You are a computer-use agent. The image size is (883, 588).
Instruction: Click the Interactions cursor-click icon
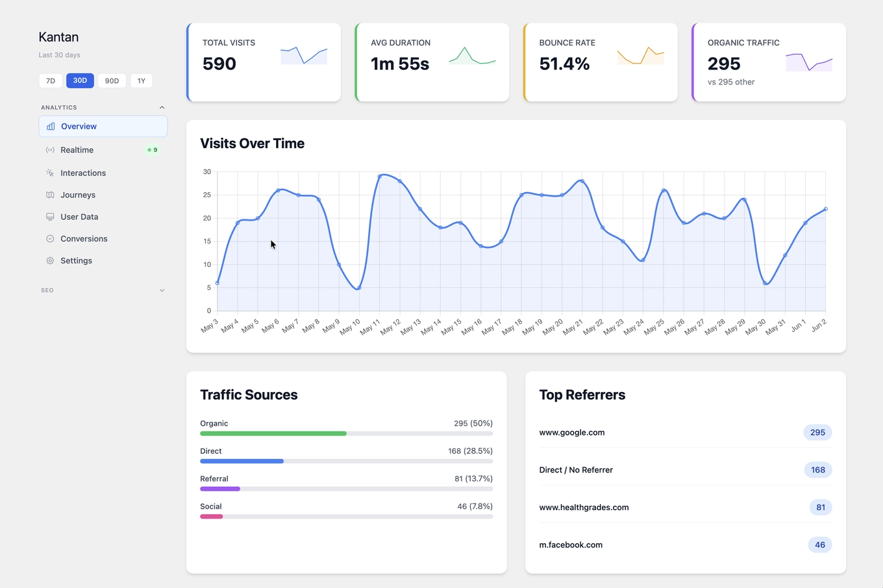(50, 173)
